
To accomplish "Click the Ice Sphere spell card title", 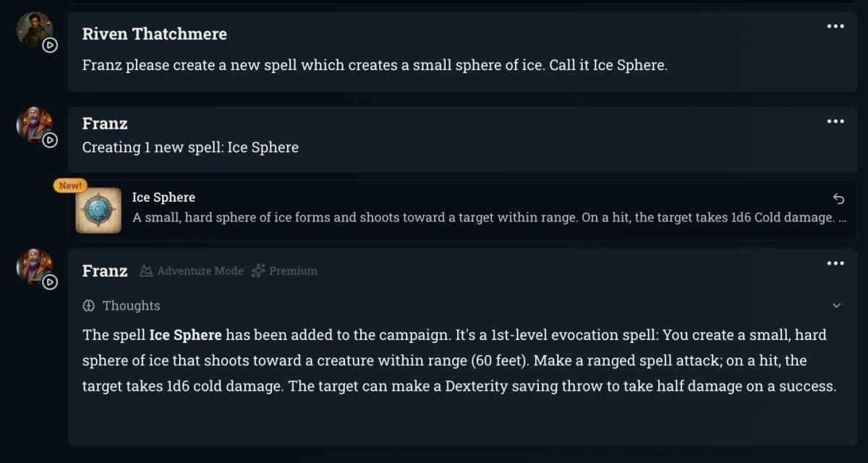I will [163, 197].
